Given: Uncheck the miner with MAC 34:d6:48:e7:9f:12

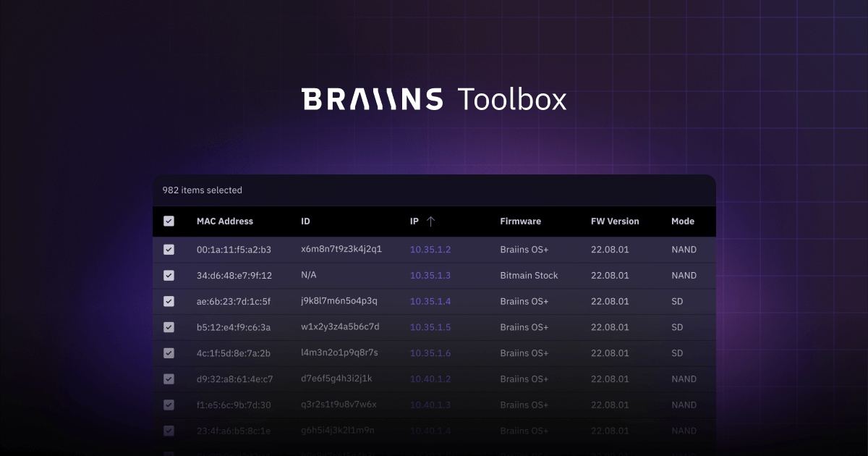Looking at the screenshot, I should pos(169,275).
